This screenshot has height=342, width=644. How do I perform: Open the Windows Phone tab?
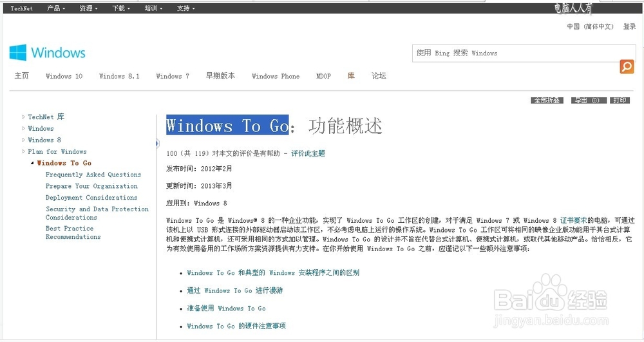tap(276, 77)
